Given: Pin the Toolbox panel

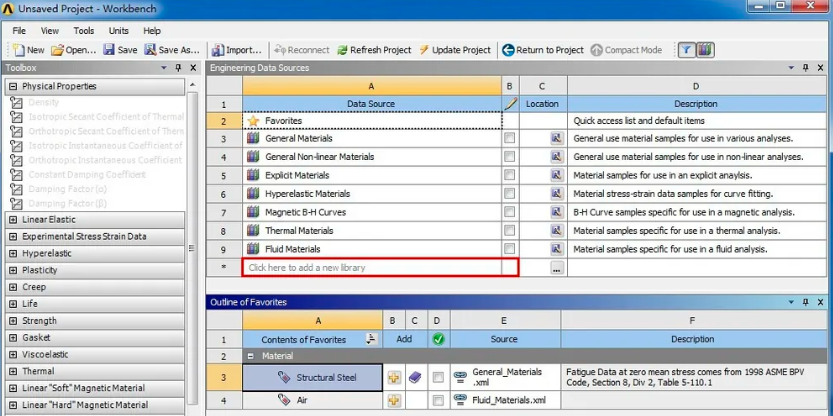Looking at the screenshot, I should click(178, 68).
